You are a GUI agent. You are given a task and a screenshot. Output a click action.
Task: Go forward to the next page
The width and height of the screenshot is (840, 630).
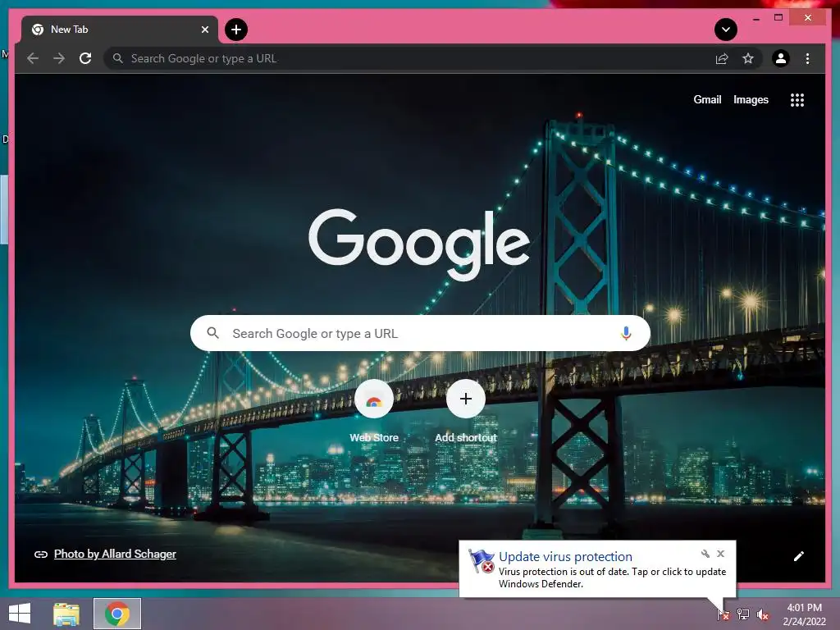pos(59,58)
